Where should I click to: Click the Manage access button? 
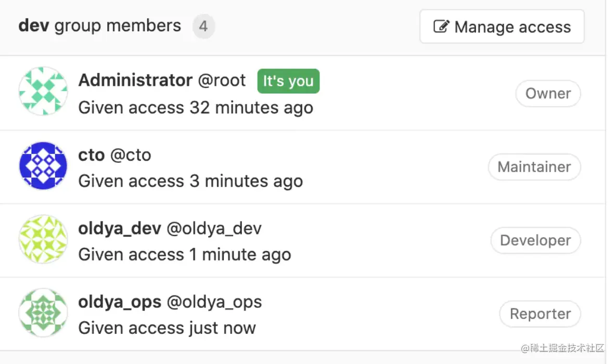[502, 27]
